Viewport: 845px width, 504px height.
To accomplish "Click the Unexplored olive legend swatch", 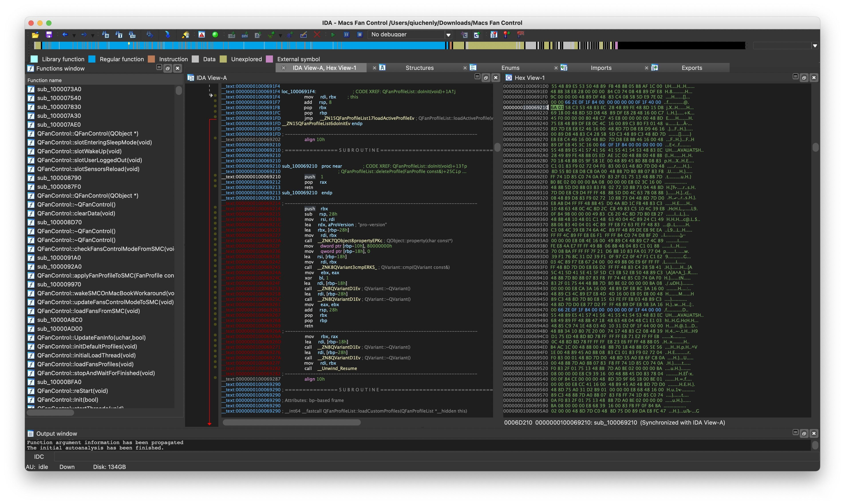I will (223, 59).
